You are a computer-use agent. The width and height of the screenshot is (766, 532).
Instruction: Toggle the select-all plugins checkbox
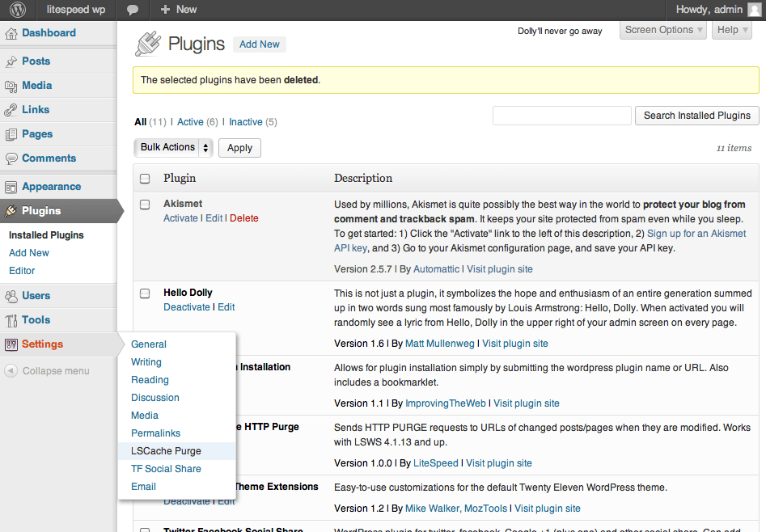[145, 179]
